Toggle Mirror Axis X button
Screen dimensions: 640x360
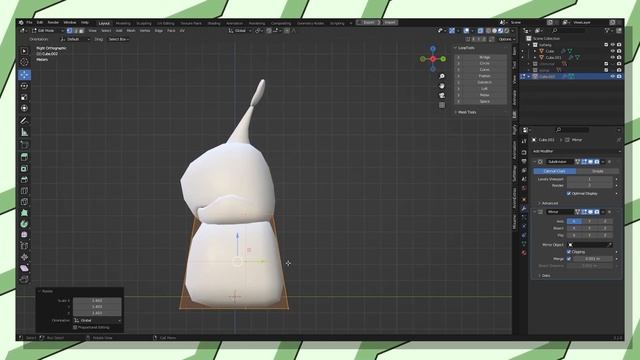[574, 221]
